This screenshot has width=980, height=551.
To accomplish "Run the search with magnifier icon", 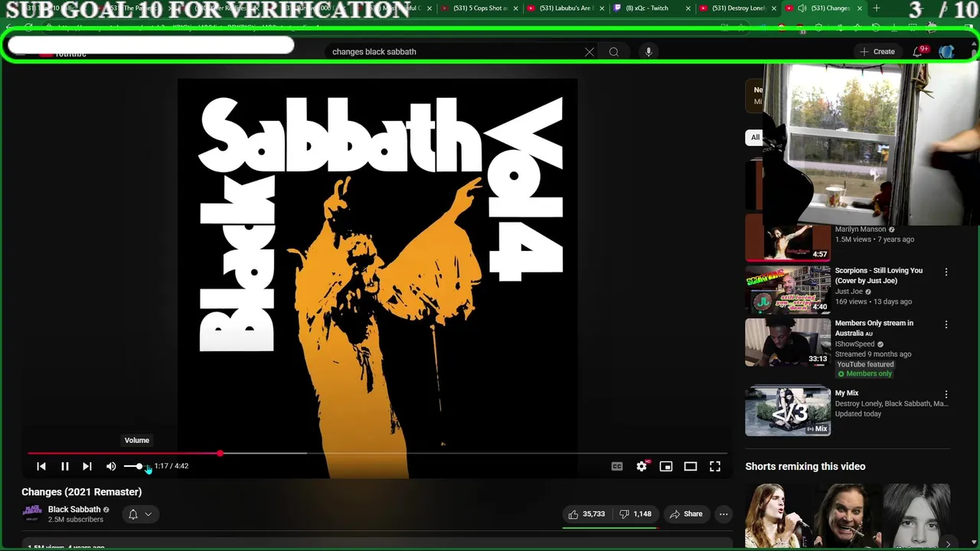I will tap(614, 52).
